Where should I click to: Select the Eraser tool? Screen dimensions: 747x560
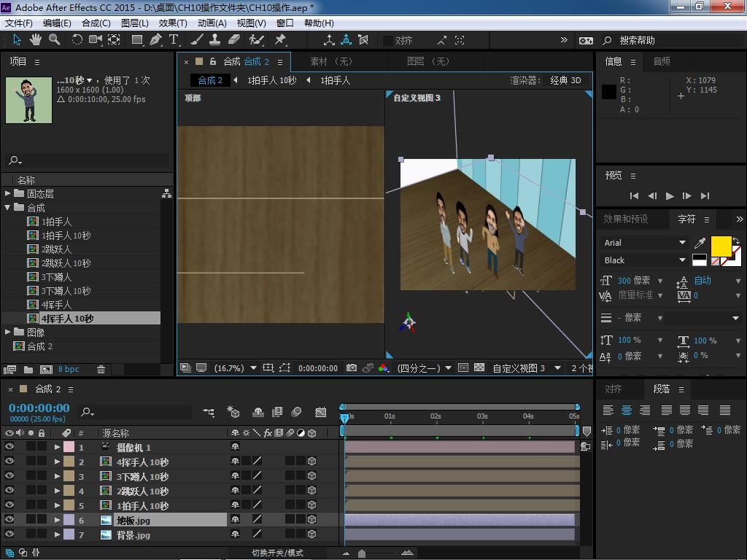tap(234, 40)
